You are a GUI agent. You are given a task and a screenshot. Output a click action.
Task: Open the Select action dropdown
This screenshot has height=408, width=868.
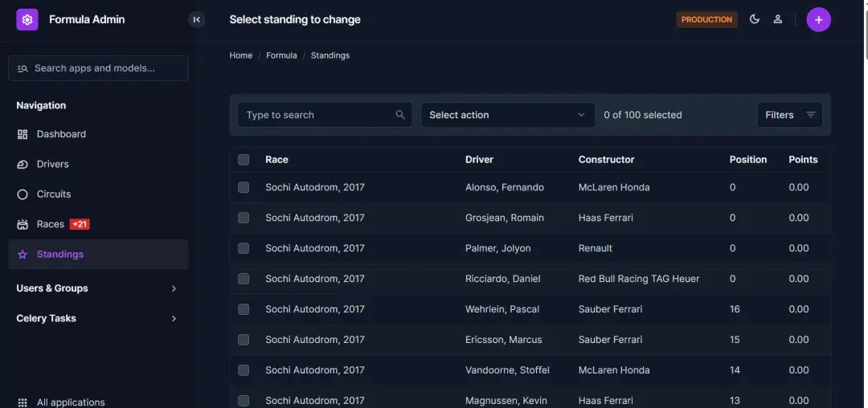(508, 115)
